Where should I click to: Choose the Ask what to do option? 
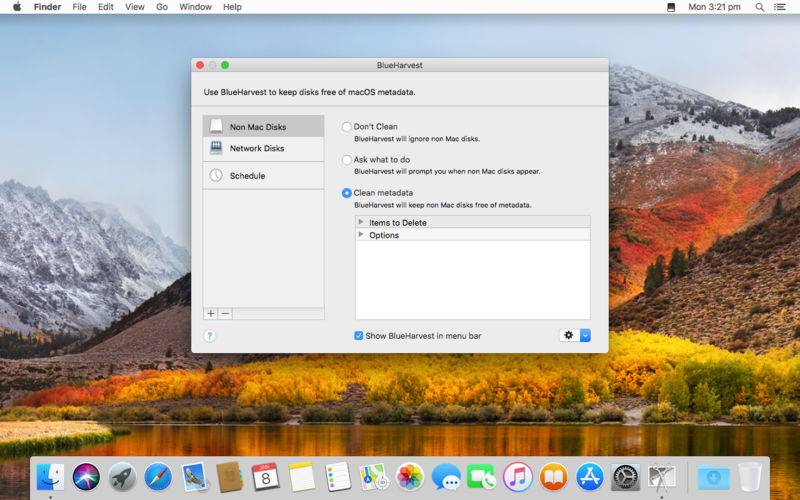pyautogui.click(x=347, y=160)
